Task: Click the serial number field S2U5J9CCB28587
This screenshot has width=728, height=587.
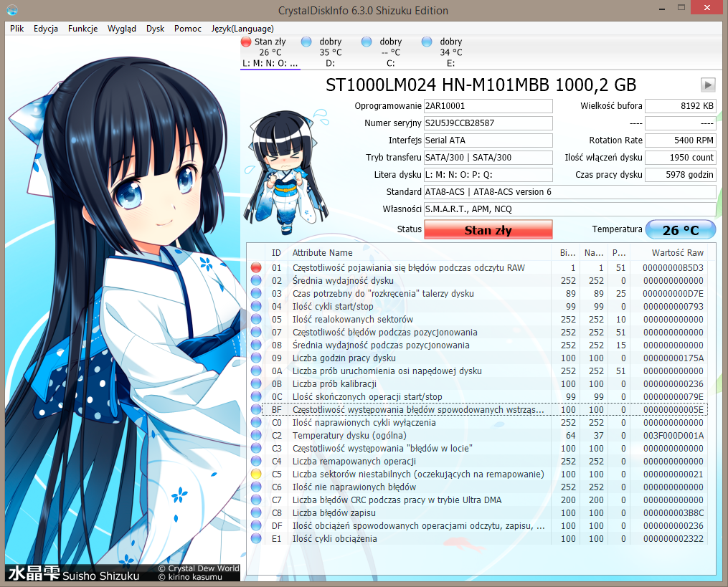Action: 488,123
